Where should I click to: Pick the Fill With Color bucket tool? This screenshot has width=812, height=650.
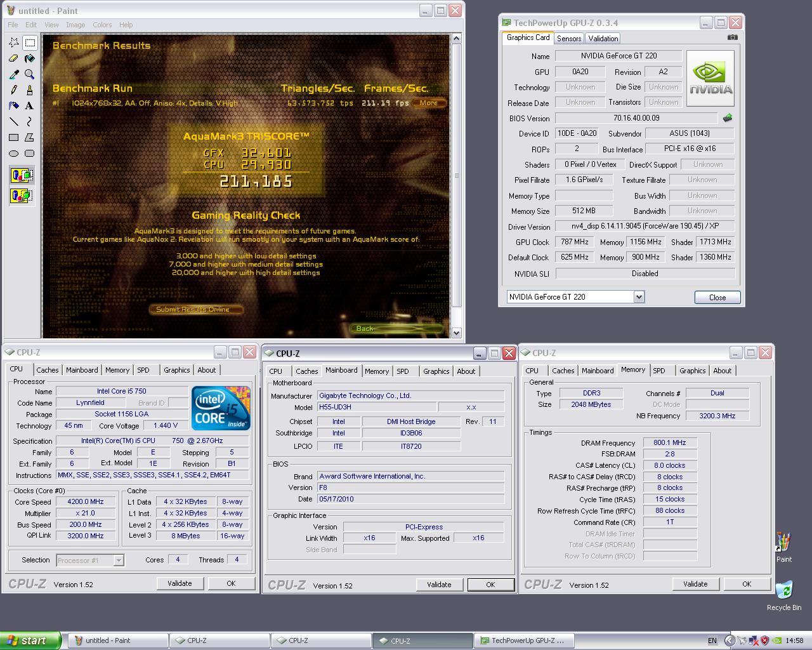(30, 58)
